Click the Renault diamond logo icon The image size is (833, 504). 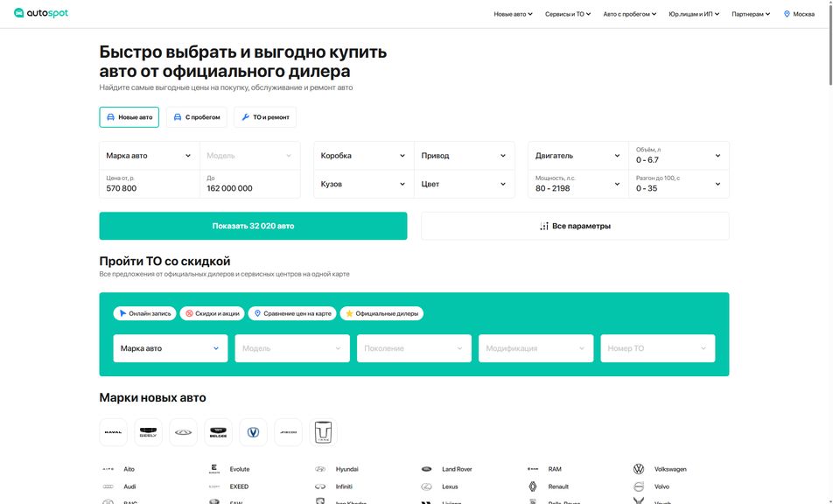tap(533, 486)
